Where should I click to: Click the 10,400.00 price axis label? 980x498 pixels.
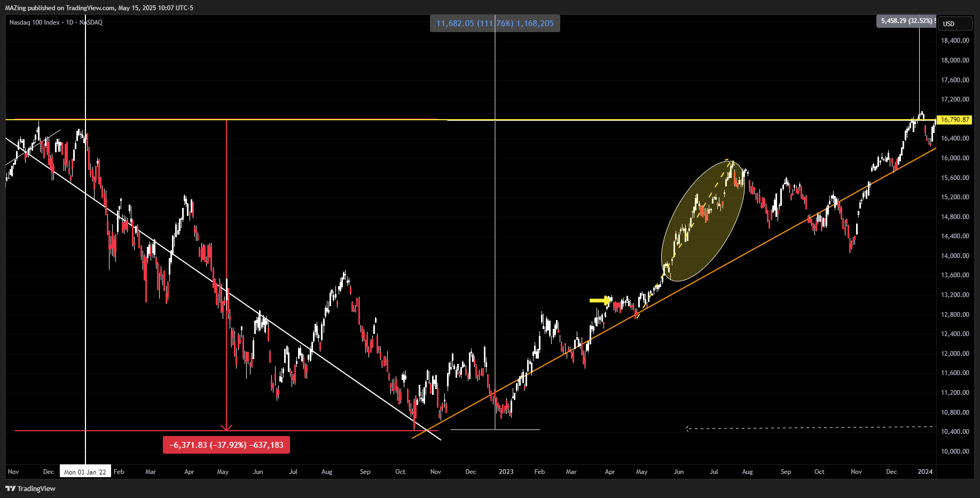pos(955,432)
